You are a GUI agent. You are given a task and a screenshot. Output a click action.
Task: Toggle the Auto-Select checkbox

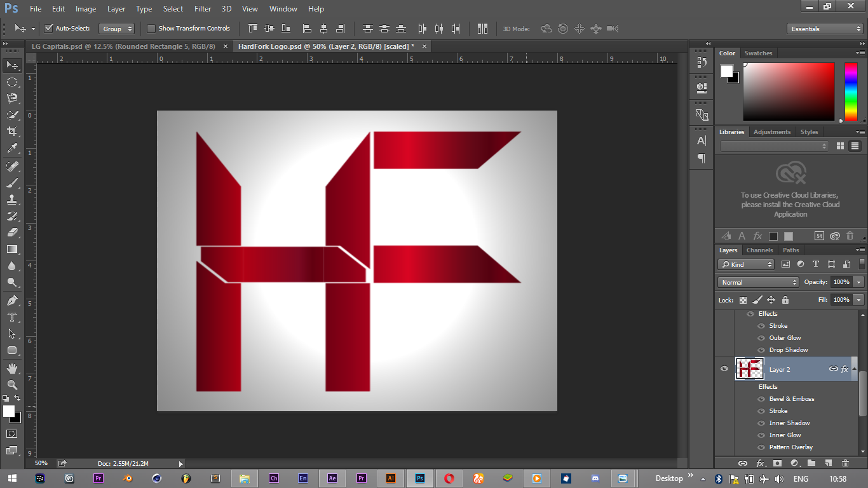[48, 28]
